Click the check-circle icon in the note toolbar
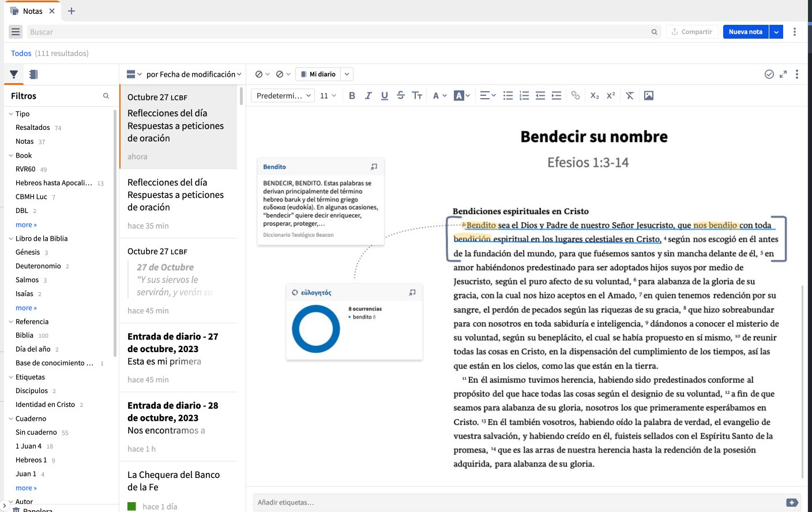 tap(769, 74)
